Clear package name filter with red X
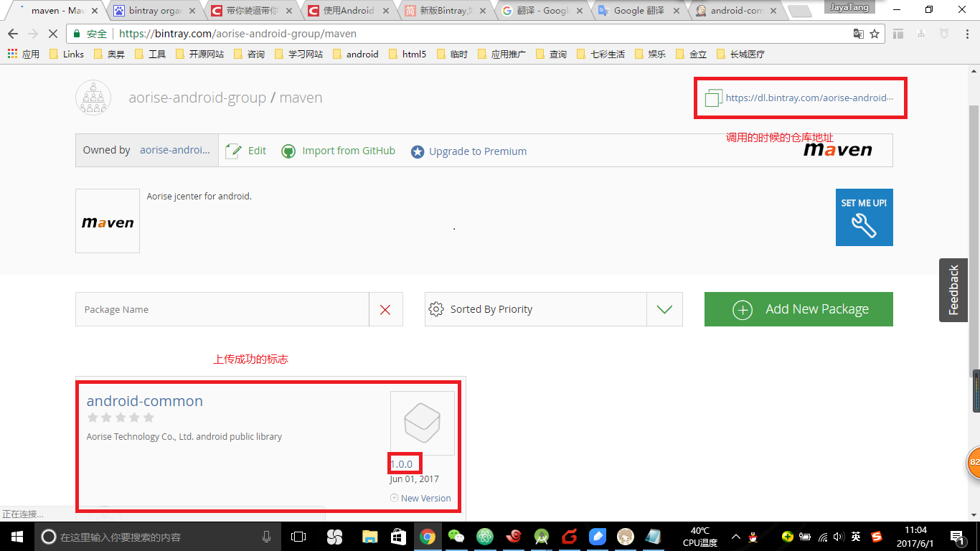The width and height of the screenshot is (980, 551). pyautogui.click(x=385, y=309)
